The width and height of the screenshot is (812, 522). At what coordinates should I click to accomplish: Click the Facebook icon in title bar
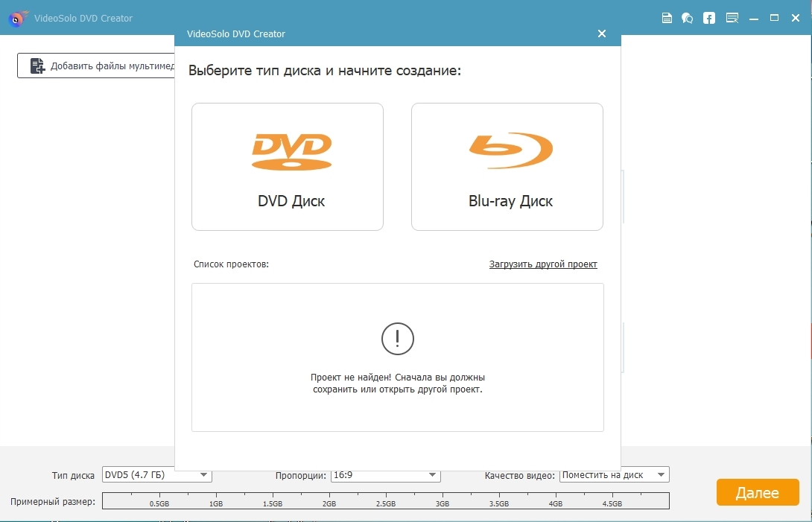(x=709, y=18)
